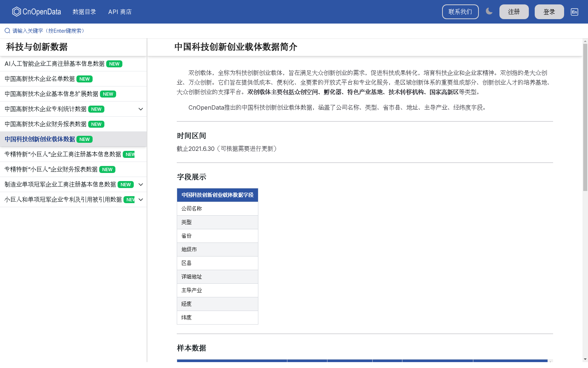The height and width of the screenshot is (368, 588).
Task: Open 专精特新"小巨人"企业财务报表数据
Action: [x=51, y=169]
